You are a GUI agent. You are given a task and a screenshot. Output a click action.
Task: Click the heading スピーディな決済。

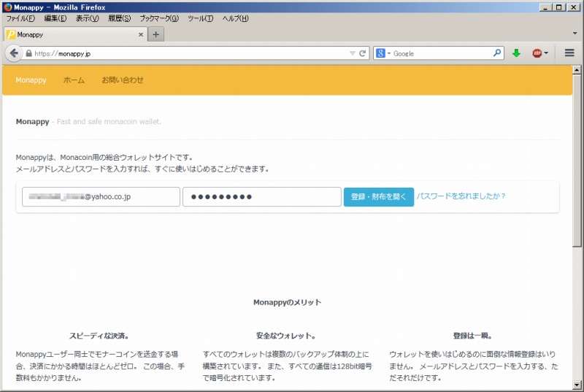point(99,336)
